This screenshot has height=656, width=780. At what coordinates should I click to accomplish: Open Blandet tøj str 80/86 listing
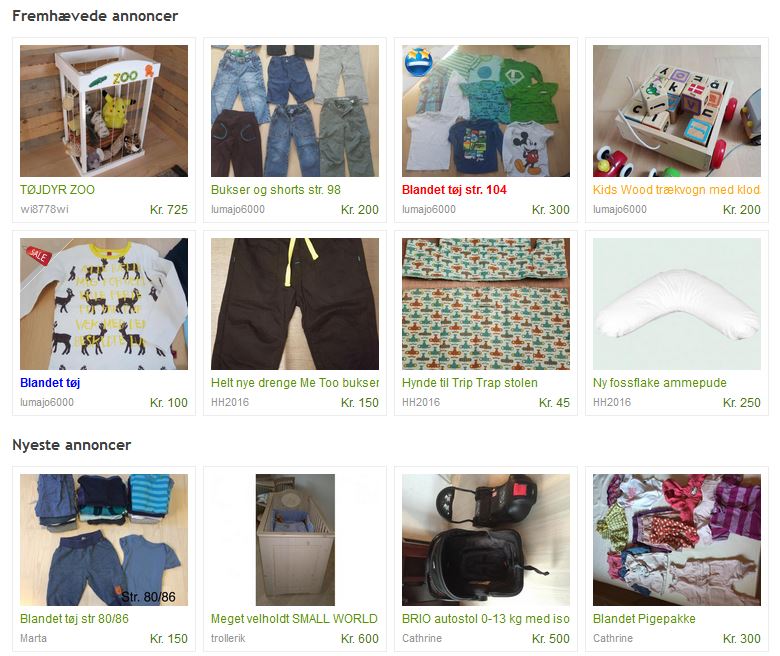74,618
